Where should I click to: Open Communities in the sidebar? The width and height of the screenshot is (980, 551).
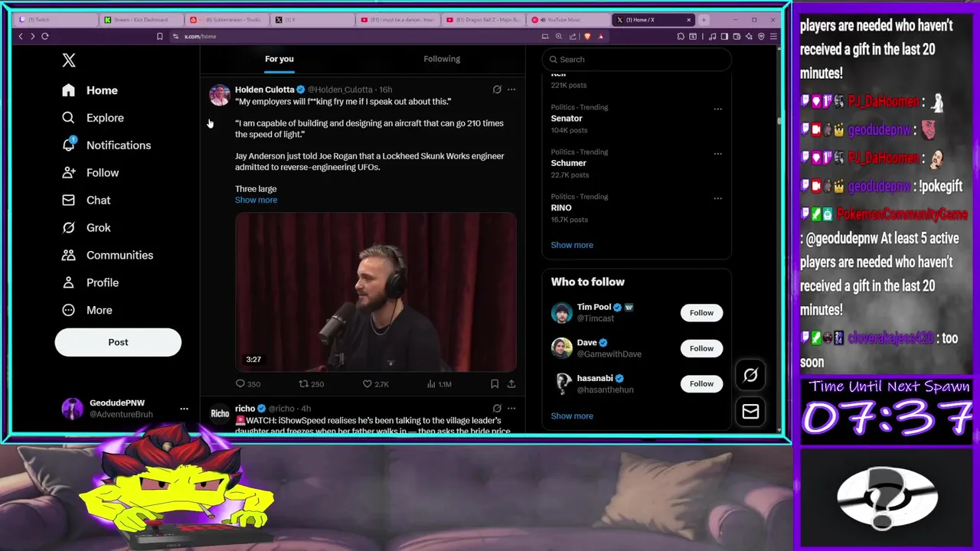[107, 256]
